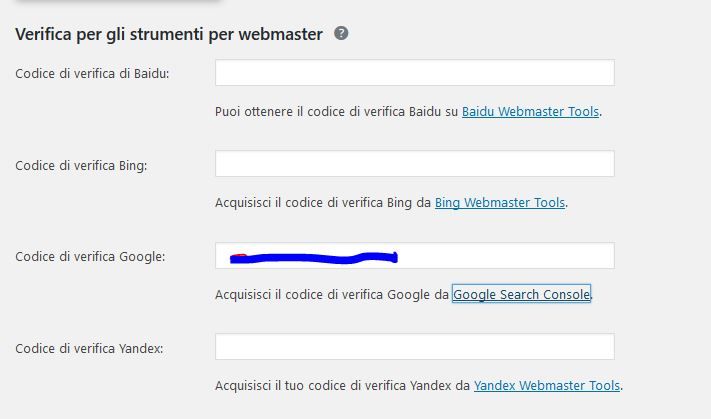Open the Baidu Webmaster Tools link

click(531, 112)
